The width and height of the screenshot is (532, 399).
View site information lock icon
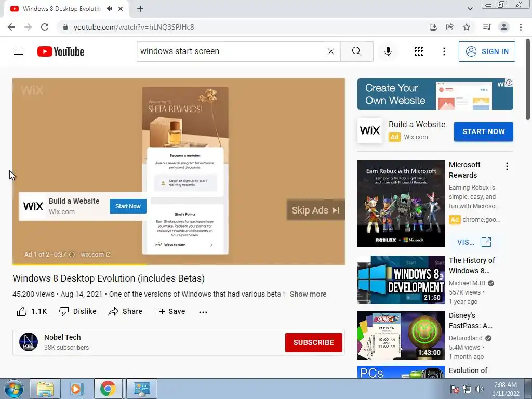(65, 27)
